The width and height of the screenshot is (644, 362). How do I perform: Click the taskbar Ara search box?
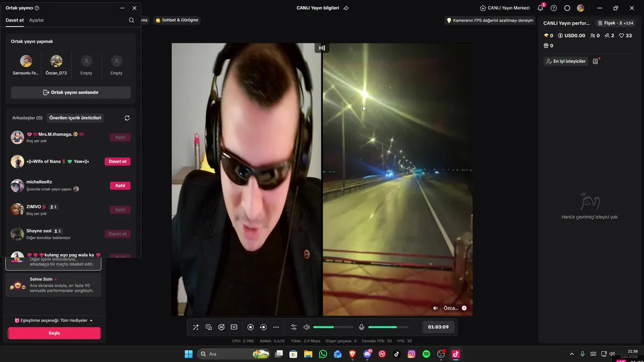[x=234, y=354]
